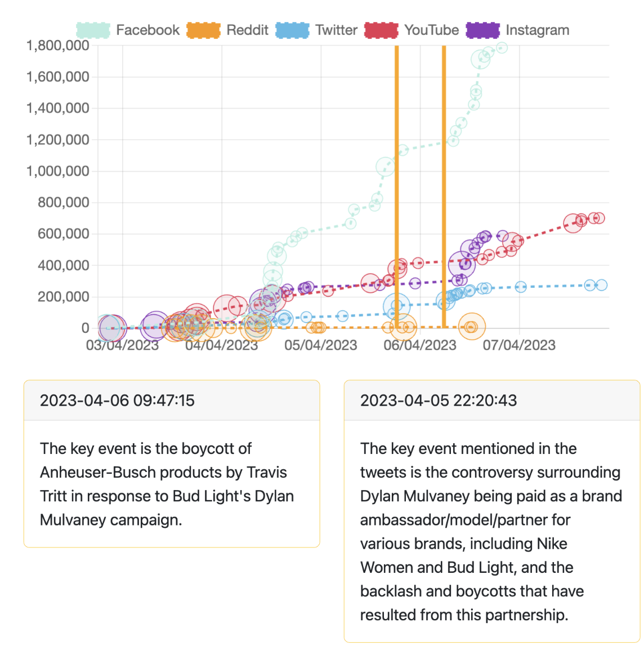Hide the YouTube series via legend label
644x650 pixels.
tap(431, 30)
